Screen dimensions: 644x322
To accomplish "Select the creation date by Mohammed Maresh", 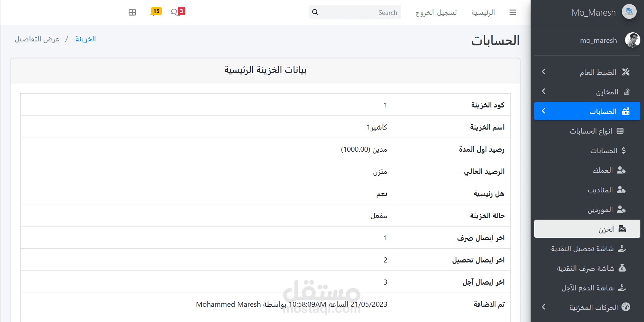I will pyautogui.click(x=291, y=304).
